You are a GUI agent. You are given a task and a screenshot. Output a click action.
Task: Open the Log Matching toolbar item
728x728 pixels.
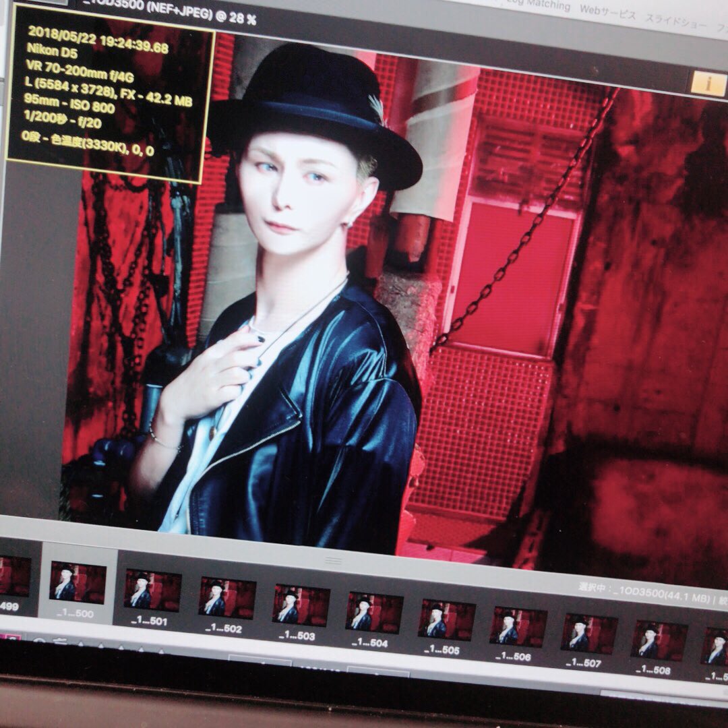pos(538,5)
